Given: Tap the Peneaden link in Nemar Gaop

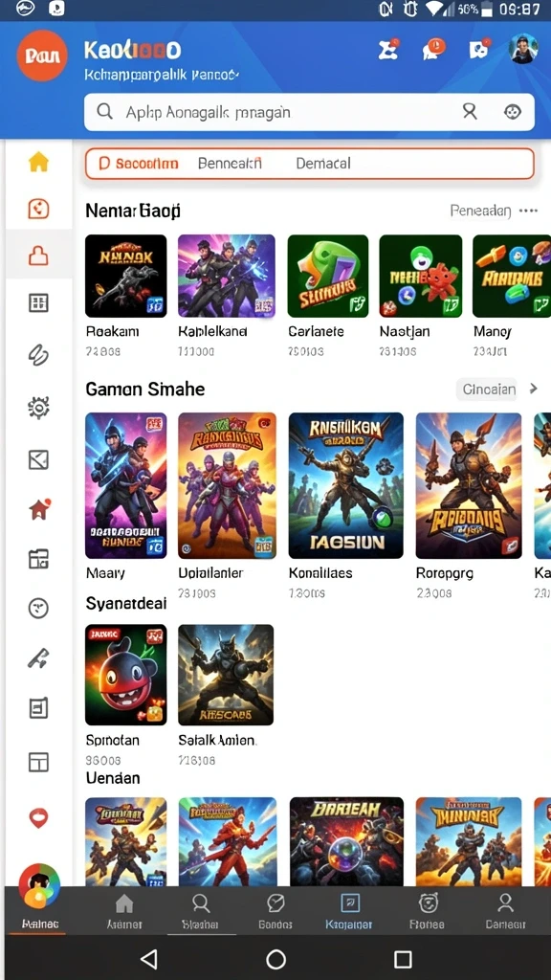Looking at the screenshot, I should point(480,212).
